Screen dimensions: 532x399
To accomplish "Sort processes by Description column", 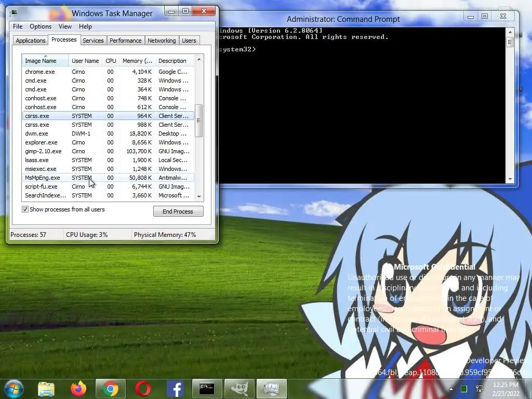I will pyautogui.click(x=175, y=61).
